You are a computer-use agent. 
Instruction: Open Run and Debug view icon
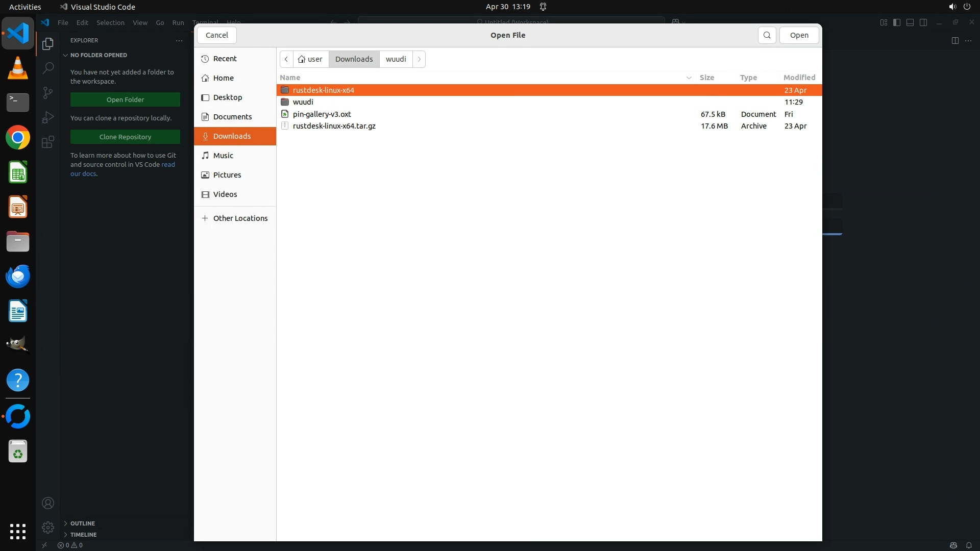click(x=48, y=117)
